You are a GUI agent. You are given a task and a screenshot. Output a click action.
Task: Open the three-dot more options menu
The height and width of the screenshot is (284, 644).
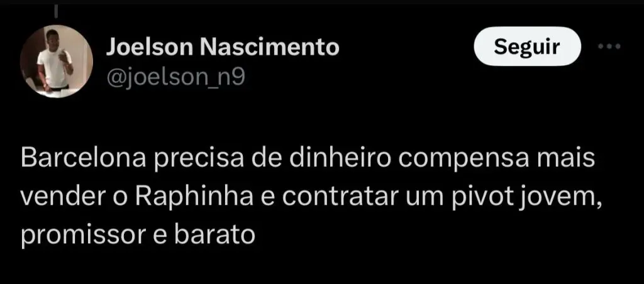[x=608, y=47]
